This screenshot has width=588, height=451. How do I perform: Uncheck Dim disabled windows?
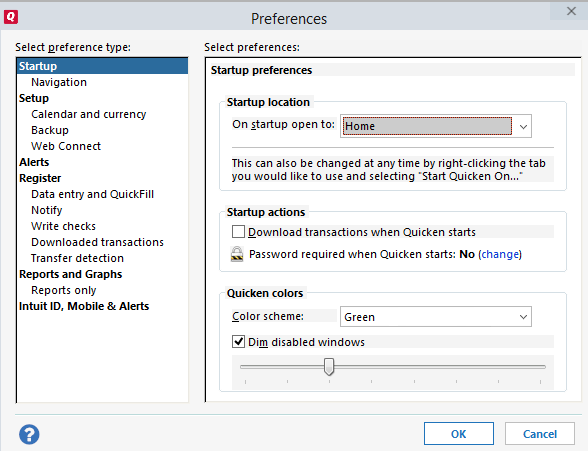click(x=238, y=342)
